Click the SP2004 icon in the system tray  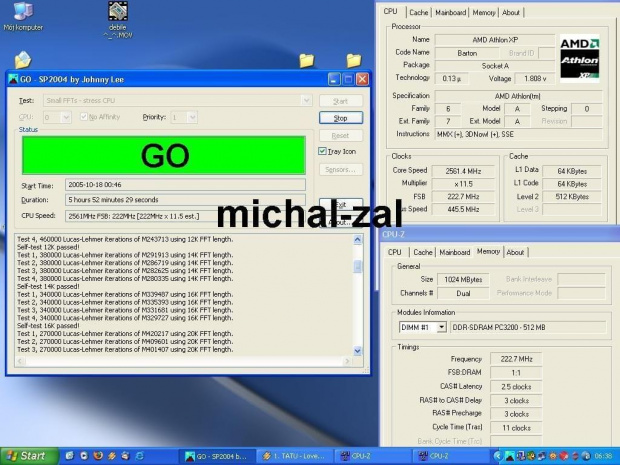[510, 456]
